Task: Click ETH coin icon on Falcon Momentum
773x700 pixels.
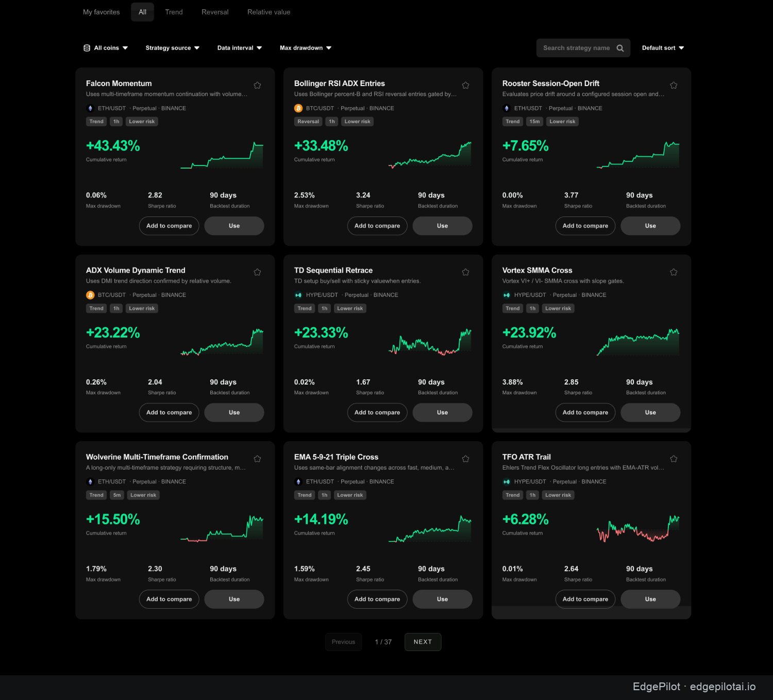Action: 90,108
